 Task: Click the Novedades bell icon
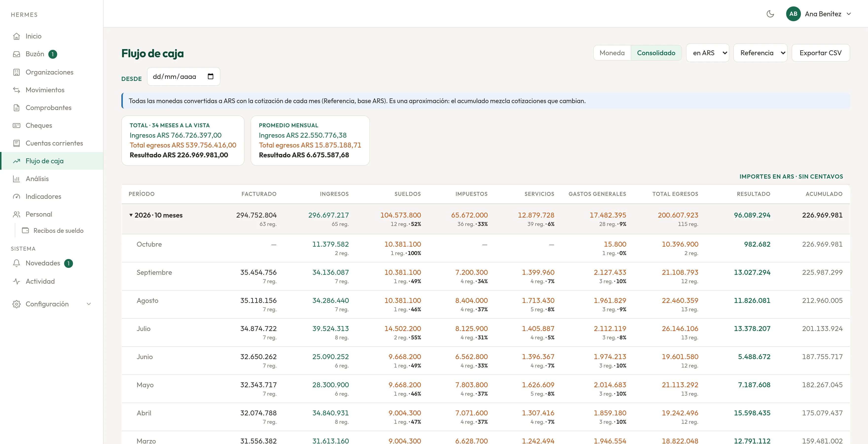(x=17, y=263)
